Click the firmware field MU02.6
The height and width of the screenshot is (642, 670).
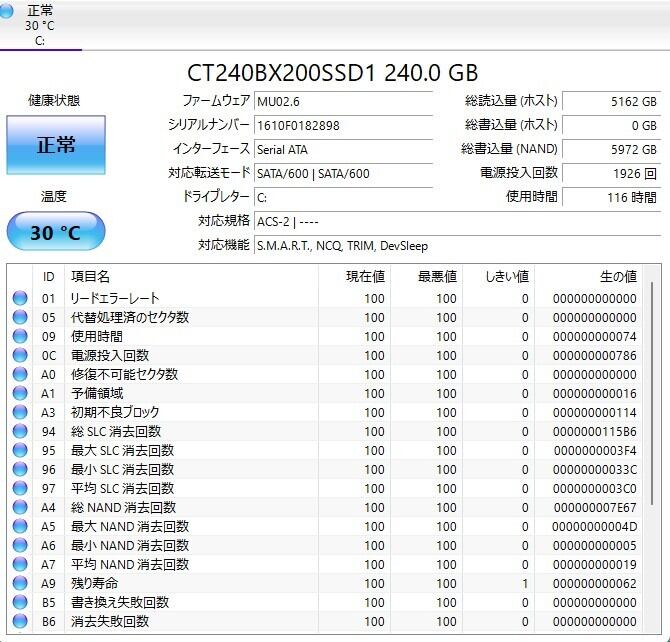click(x=344, y=102)
